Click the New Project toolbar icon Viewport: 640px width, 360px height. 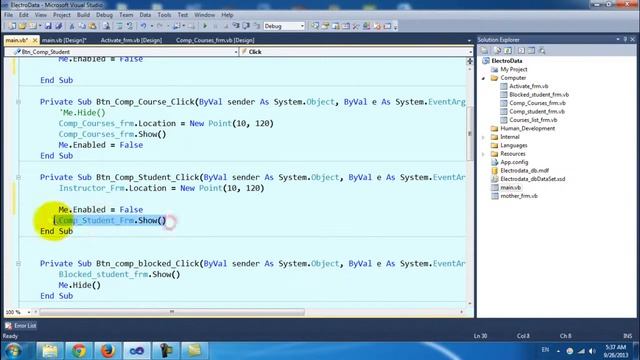(12, 26)
